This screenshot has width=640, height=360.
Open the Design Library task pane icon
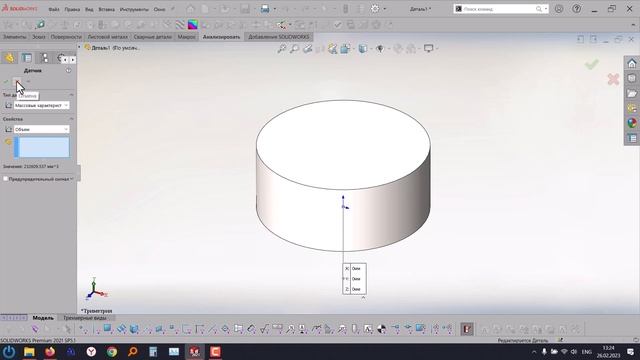click(x=632, y=78)
